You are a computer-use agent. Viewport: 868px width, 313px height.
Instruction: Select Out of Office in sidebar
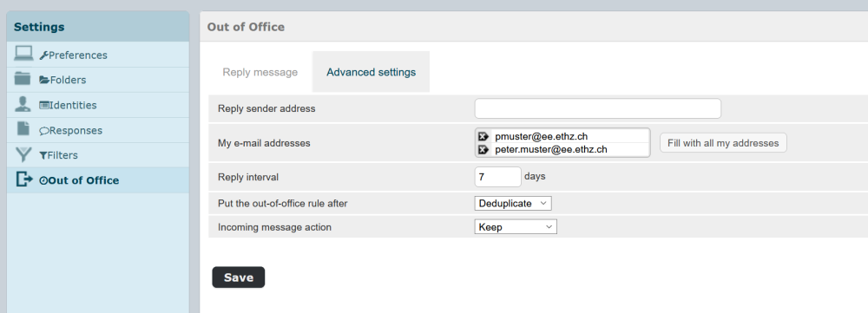(x=98, y=180)
